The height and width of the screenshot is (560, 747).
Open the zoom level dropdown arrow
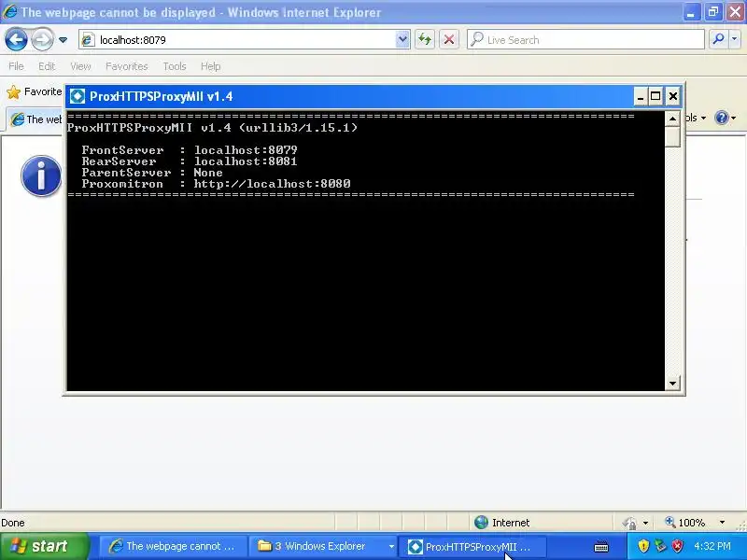tap(722, 523)
